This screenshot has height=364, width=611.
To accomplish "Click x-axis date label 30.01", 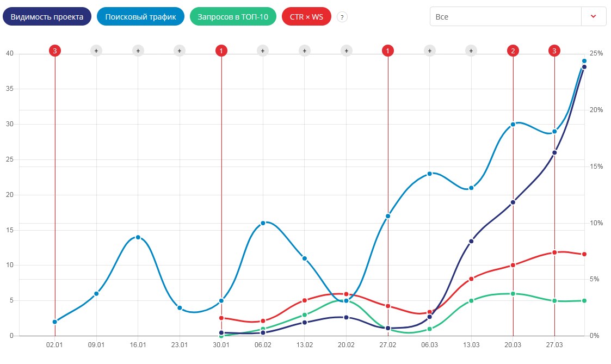I will [221, 345].
